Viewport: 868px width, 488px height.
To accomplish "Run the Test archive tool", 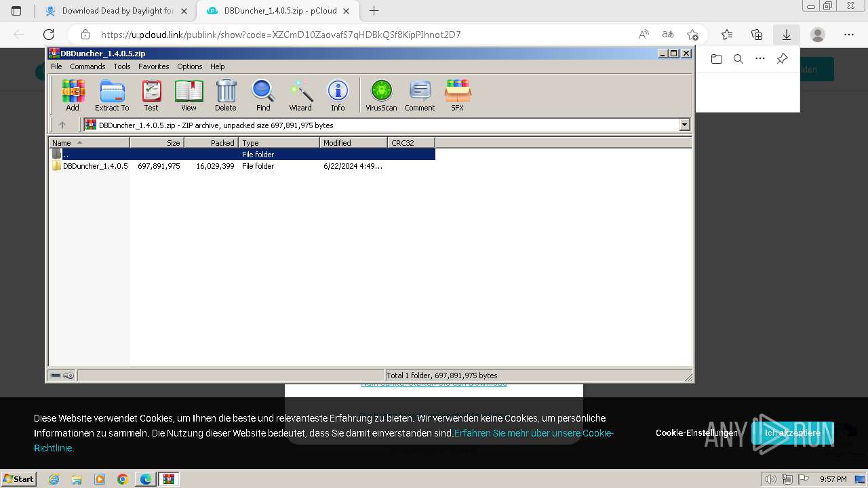I will point(151,95).
